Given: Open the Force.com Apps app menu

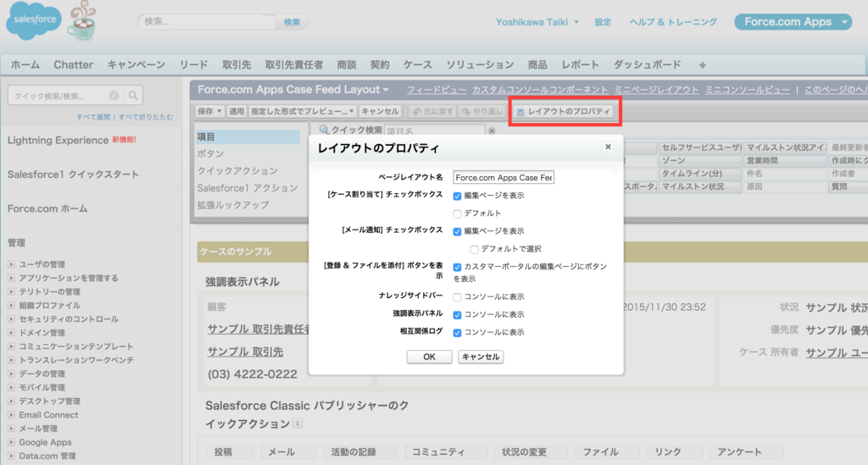Looking at the screenshot, I should click(x=793, y=21).
